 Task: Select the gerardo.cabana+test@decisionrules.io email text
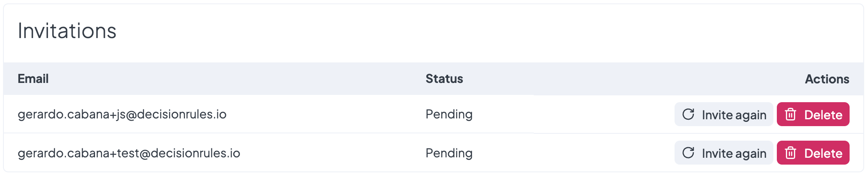click(x=129, y=153)
